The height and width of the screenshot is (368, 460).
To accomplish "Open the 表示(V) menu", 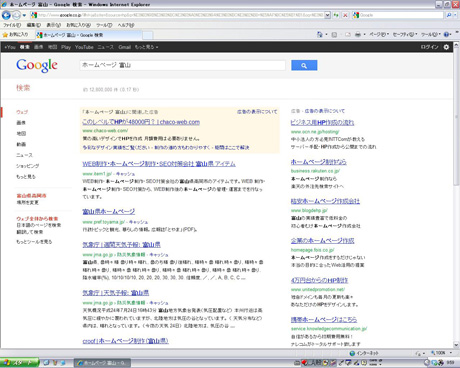I will click(x=53, y=25).
